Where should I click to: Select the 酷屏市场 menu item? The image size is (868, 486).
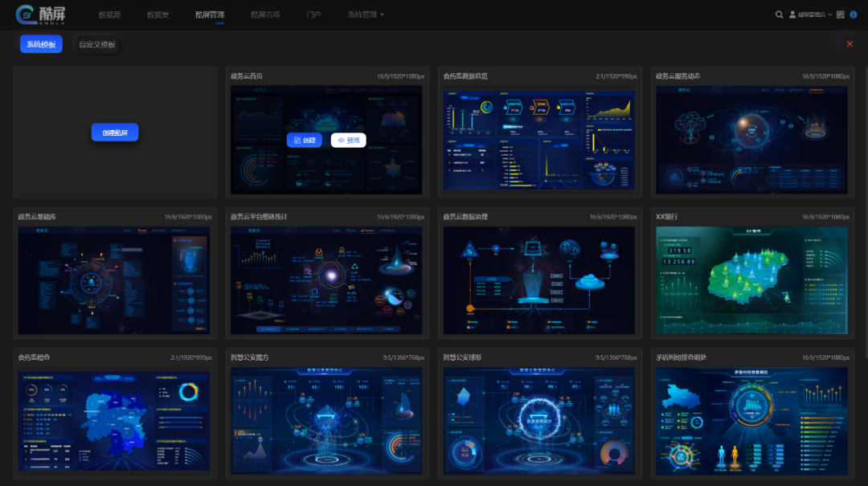(265, 14)
